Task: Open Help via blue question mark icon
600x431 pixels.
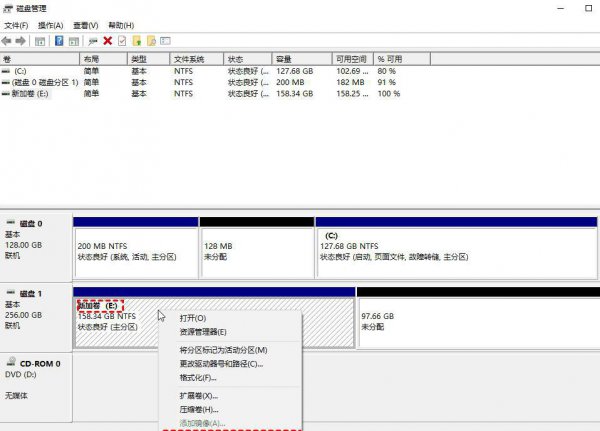Action: click(59, 41)
